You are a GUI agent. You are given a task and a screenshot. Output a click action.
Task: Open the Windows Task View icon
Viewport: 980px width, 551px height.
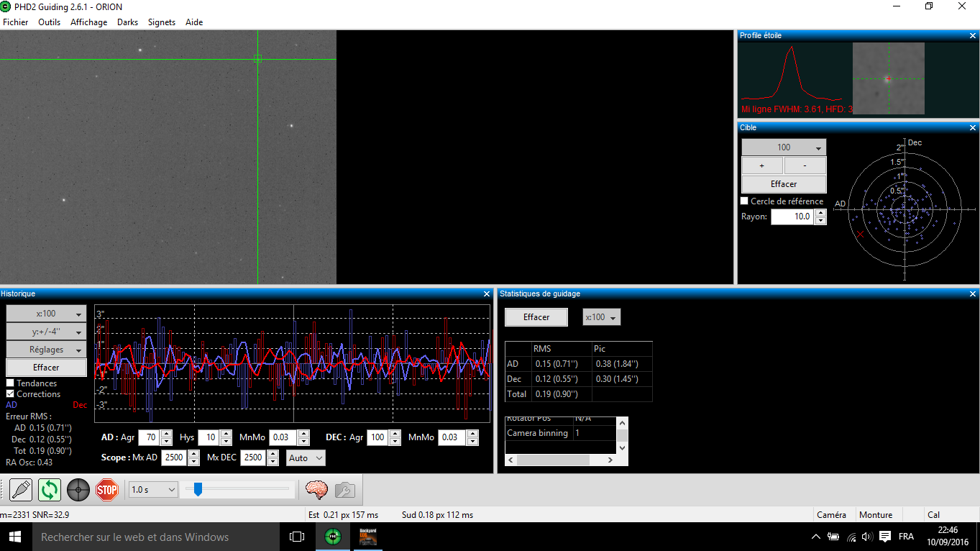point(297,537)
